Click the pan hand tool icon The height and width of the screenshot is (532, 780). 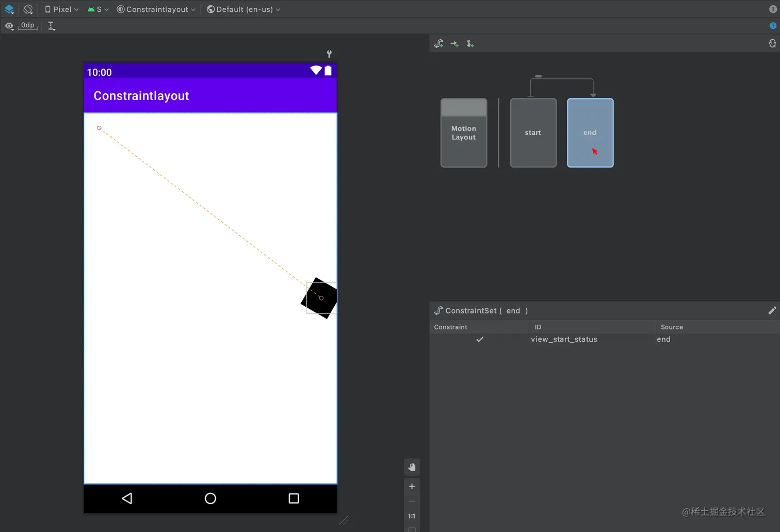[x=412, y=467]
